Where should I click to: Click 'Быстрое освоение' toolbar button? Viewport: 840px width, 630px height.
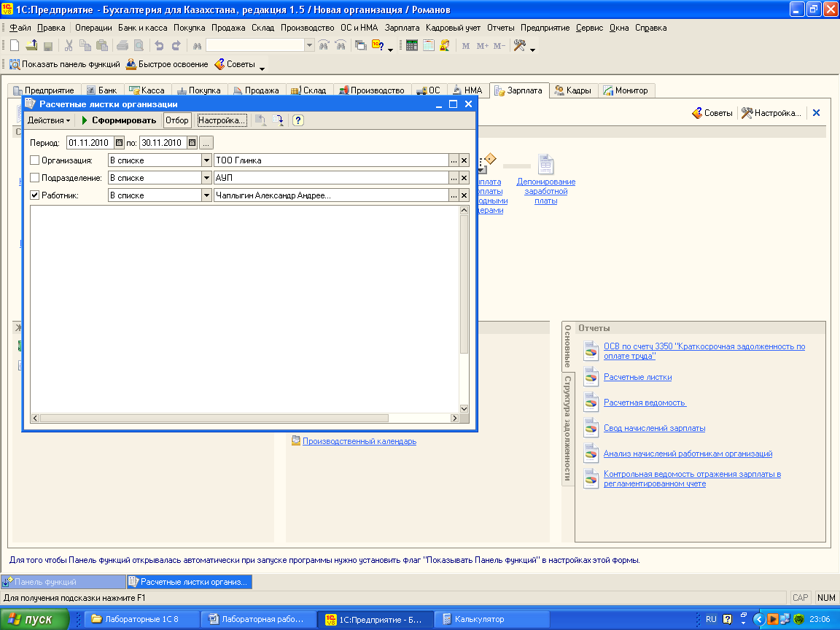[x=167, y=64]
